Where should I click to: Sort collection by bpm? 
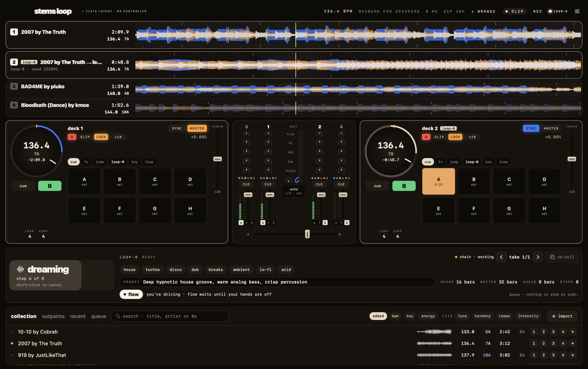click(x=395, y=316)
